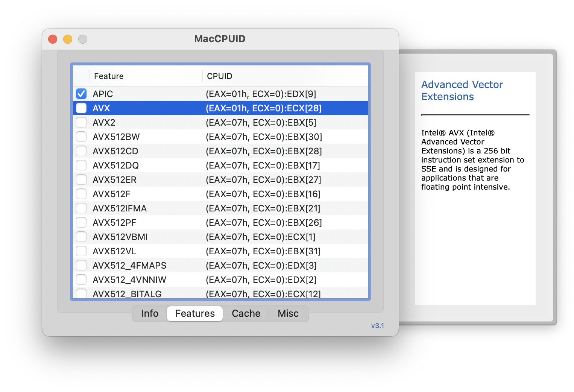Click the MacCPUID window title
574x392 pixels.
[220, 39]
